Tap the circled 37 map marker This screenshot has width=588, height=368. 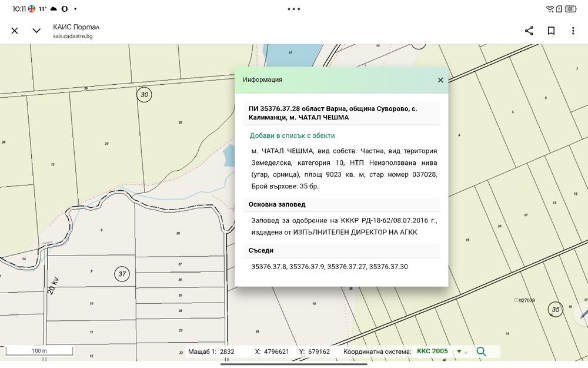[122, 274]
